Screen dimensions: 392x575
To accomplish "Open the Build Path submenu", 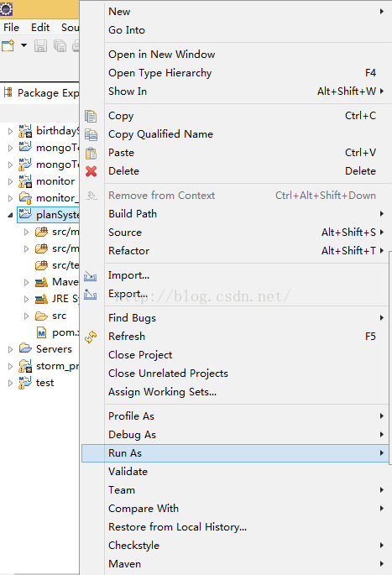I will pyautogui.click(x=235, y=214).
